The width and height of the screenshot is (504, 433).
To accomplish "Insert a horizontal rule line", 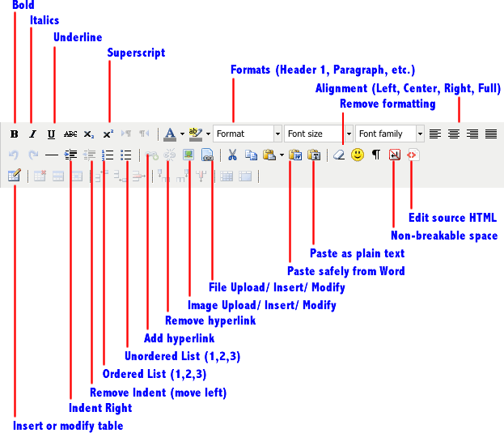I will pos(52,155).
